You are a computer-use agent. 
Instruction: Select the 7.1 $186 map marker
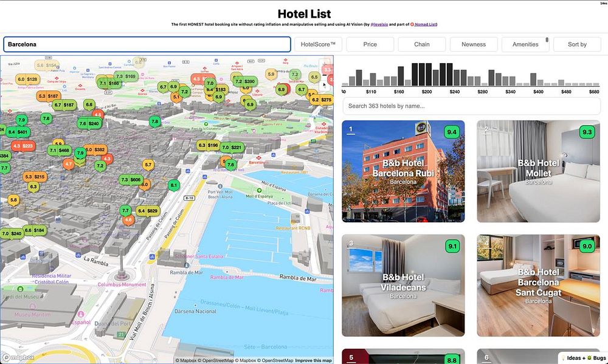109,83
